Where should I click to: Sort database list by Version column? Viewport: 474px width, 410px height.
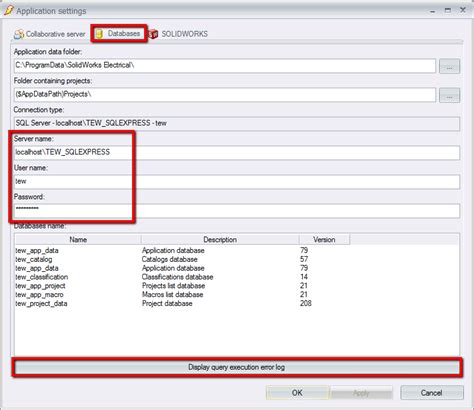(x=324, y=240)
